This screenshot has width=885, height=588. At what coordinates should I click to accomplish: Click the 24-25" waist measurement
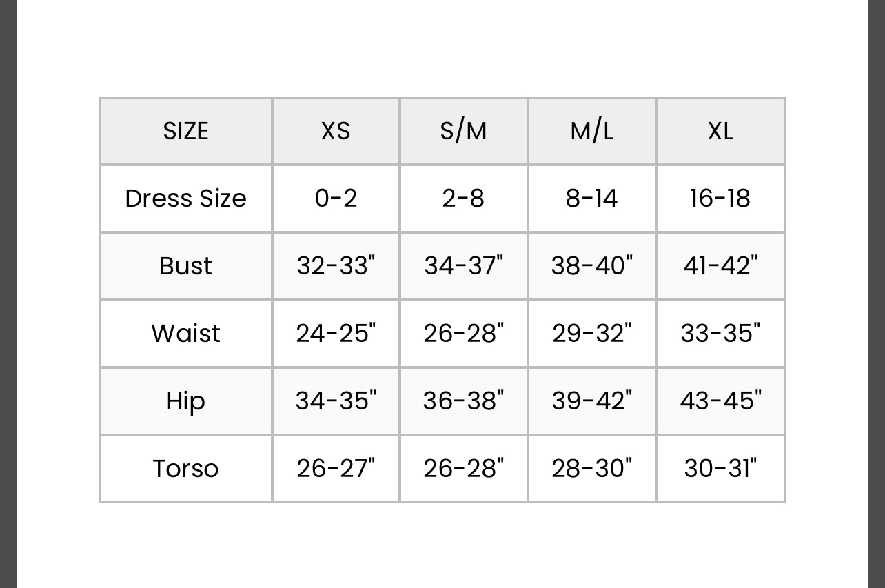pos(336,334)
